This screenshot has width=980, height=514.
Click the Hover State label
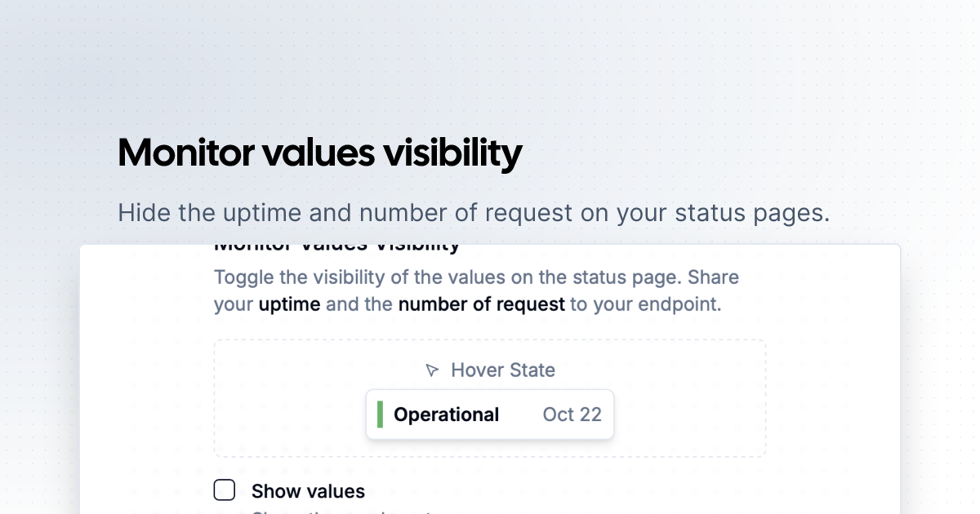click(x=503, y=370)
